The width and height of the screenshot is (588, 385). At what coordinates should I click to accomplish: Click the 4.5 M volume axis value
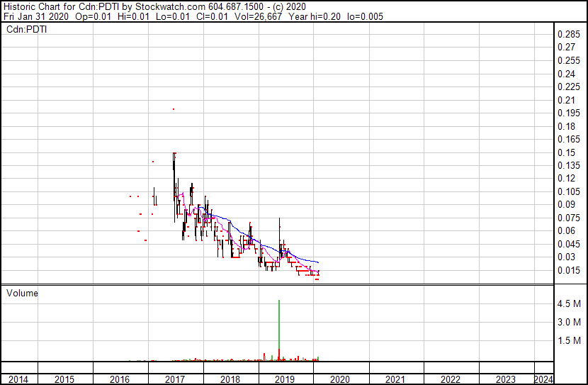pyautogui.click(x=569, y=303)
